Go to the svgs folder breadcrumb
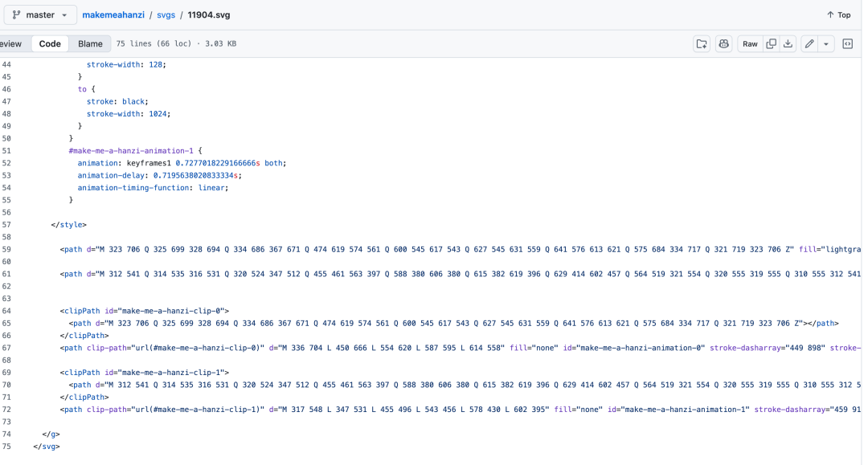The image size is (868, 465). point(166,15)
